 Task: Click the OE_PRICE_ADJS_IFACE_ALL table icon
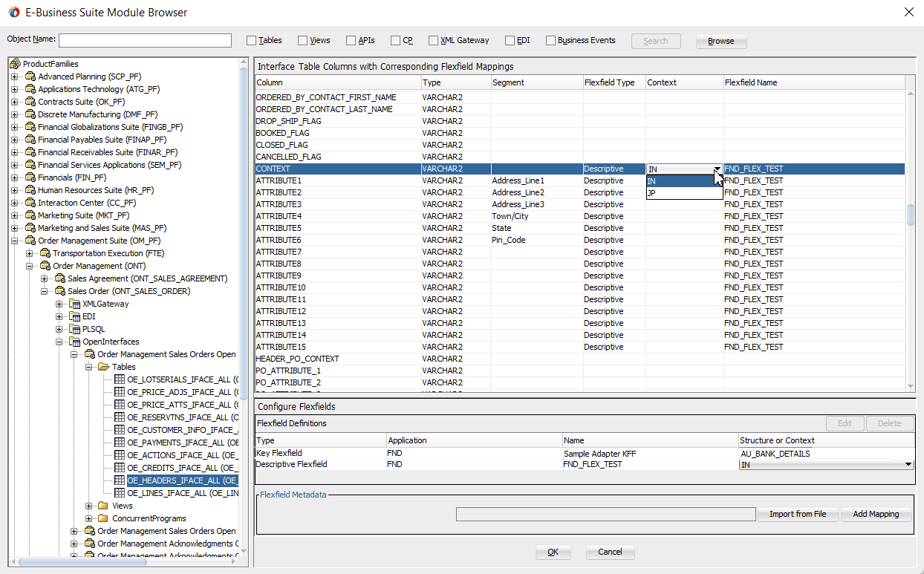(120, 392)
